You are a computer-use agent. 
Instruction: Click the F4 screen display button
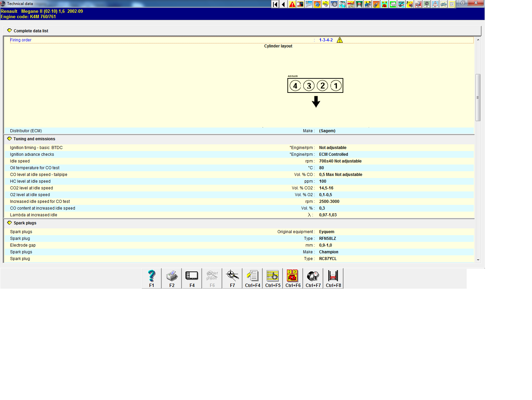click(192, 278)
